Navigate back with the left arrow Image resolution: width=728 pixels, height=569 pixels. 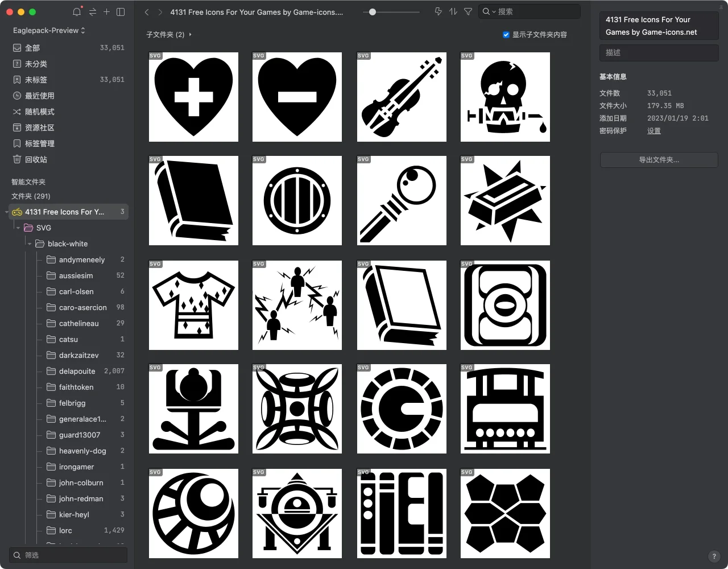147,12
